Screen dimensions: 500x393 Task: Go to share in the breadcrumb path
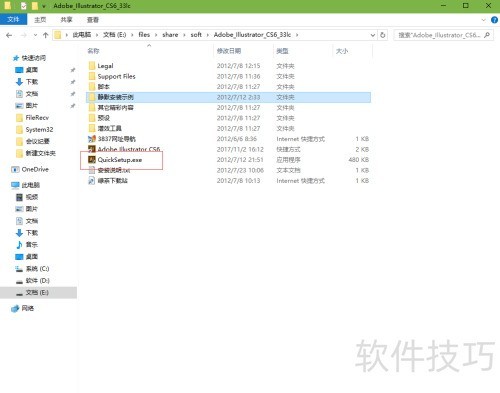click(x=170, y=35)
